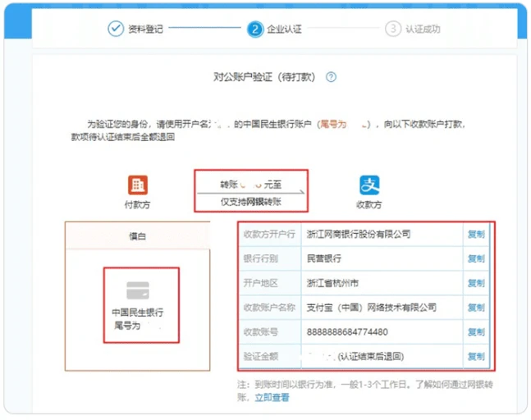Screen dimensions: 531x420
Task: Open the 立即查看 link below the table
Action: click(272, 397)
